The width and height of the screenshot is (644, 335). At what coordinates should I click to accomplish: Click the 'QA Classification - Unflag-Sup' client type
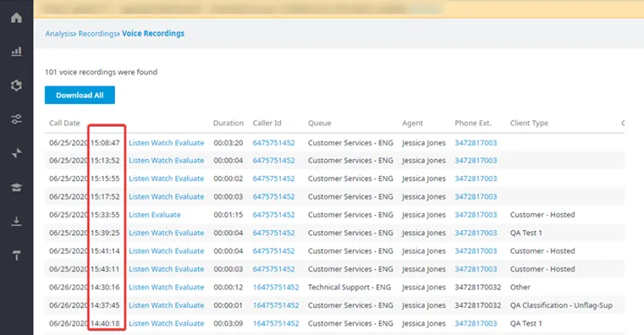pos(561,305)
